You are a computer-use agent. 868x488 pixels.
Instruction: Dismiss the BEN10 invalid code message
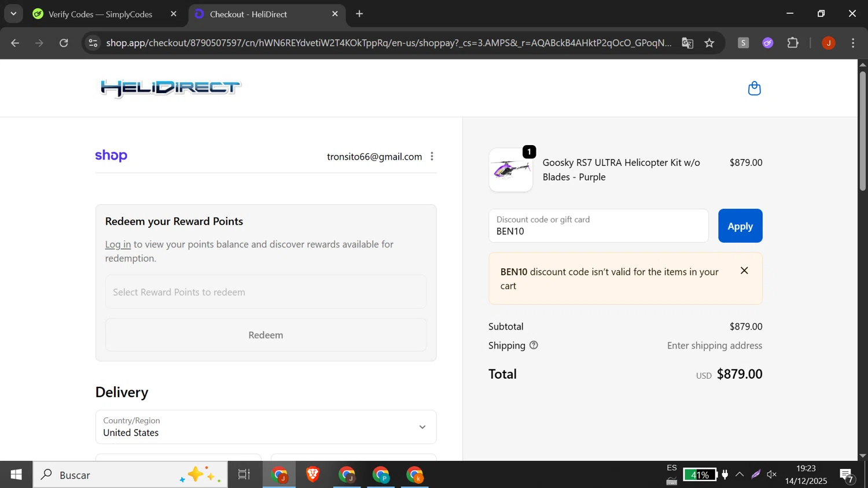pyautogui.click(x=744, y=271)
